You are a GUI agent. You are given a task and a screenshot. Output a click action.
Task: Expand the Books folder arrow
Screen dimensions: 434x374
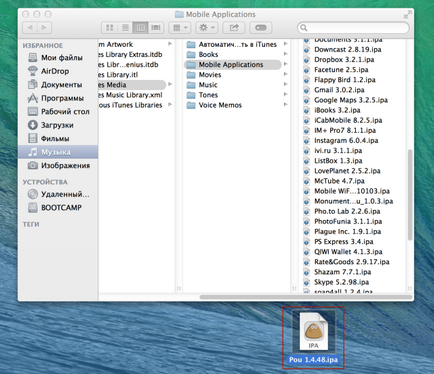pos(285,54)
